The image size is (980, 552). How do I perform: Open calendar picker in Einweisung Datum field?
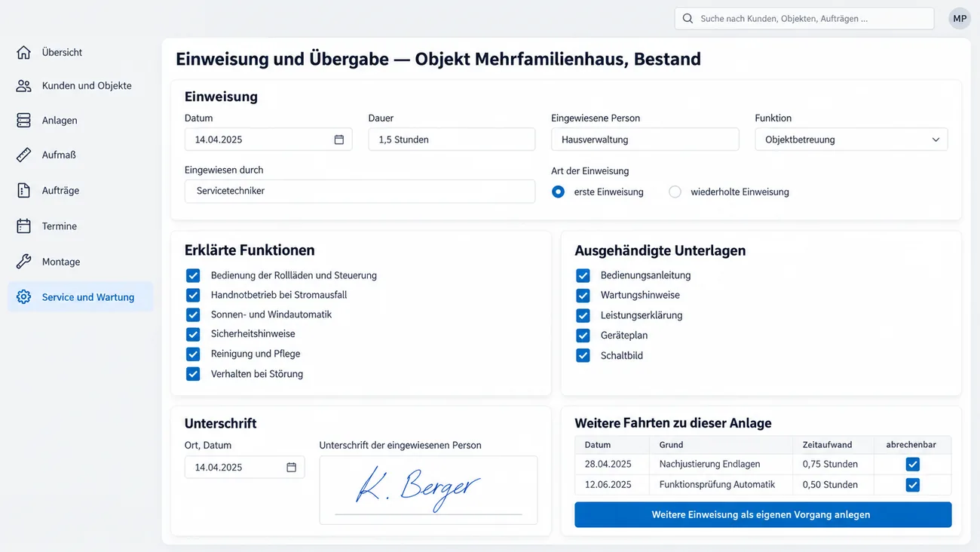[x=339, y=140]
